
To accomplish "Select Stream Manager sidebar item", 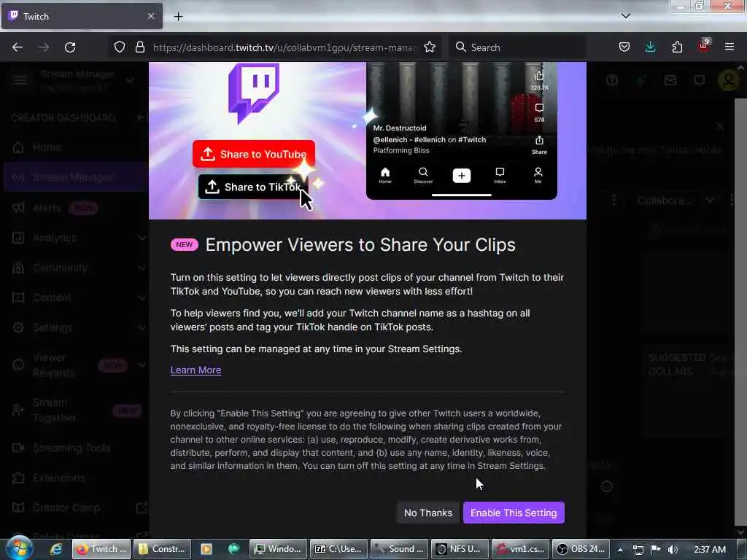I will [x=76, y=177].
